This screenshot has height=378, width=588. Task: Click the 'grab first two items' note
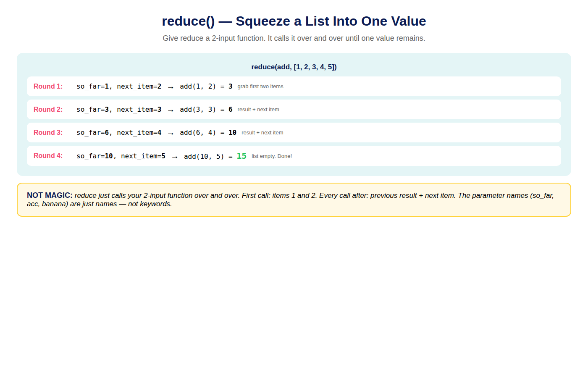tap(260, 87)
